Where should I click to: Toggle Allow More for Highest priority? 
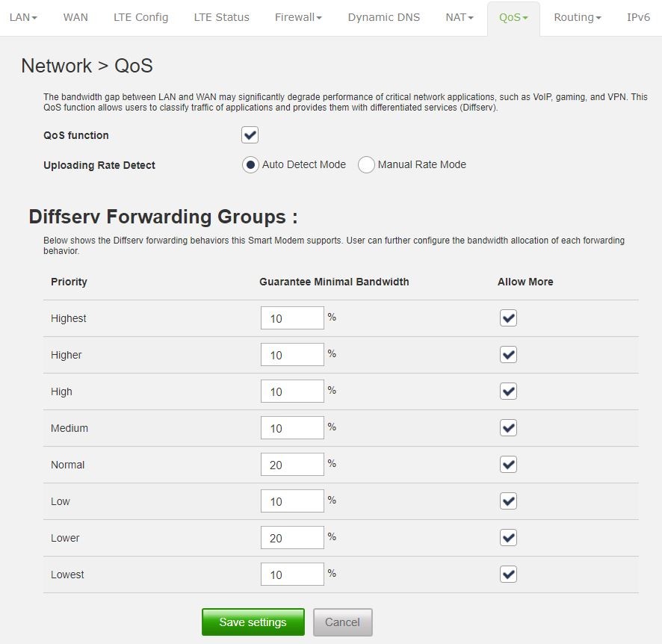click(508, 318)
